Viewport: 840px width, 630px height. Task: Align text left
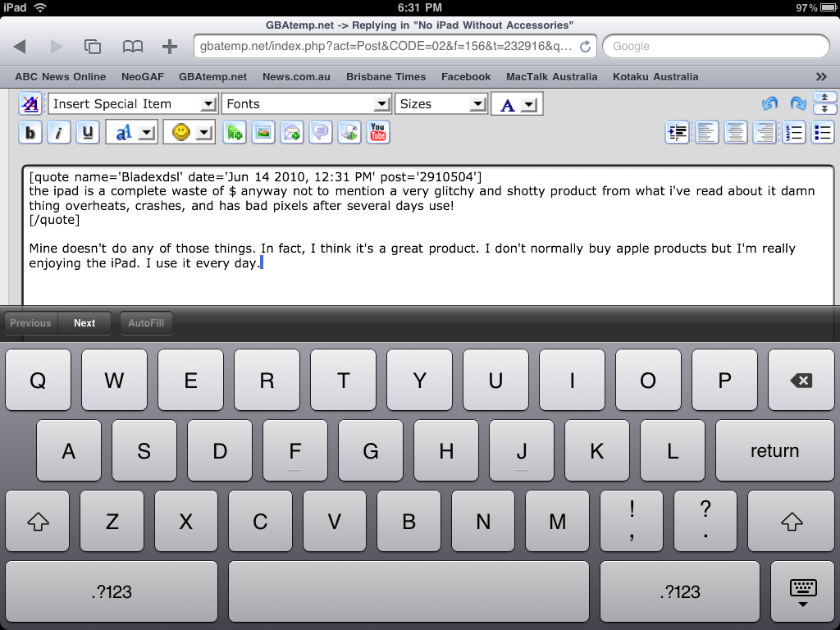pyautogui.click(x=706, y=132)
